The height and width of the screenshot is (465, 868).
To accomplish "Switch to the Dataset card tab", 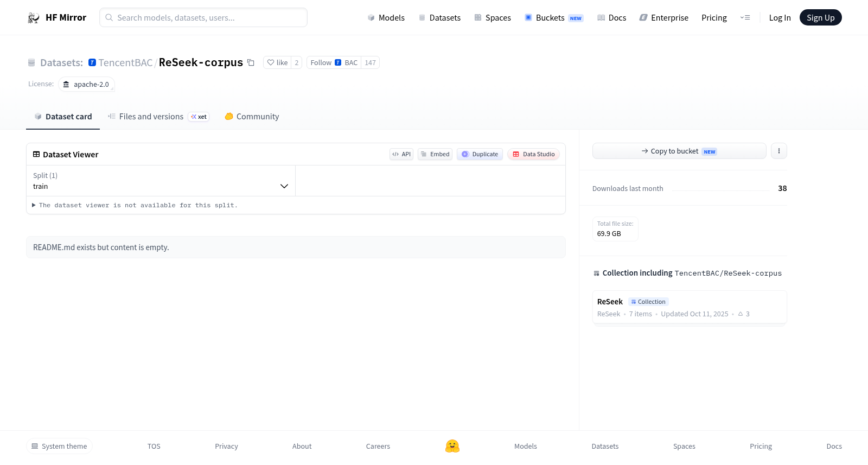I will click(x=63, y=117).
